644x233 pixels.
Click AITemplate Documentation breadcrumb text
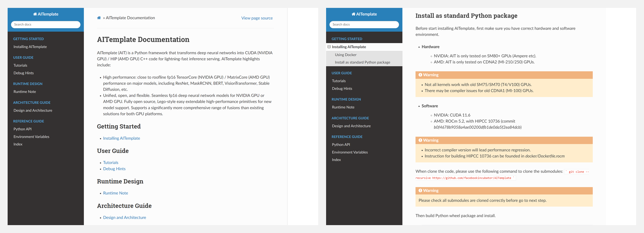pyautogui.click(x=130, y=18)
